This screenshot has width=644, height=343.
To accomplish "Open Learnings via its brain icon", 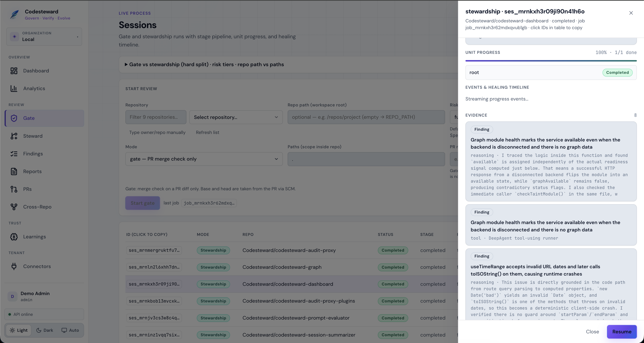I will pos(14,237).
